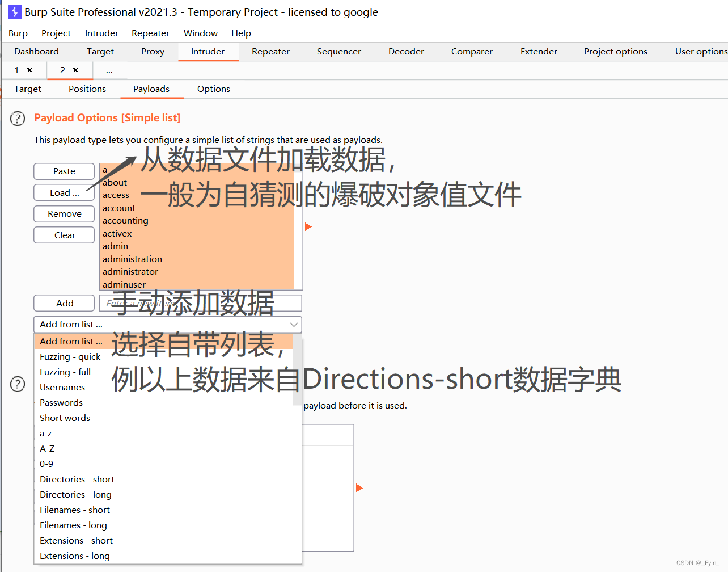This screenshot has width=728, height=572.
Task: Select payload item 'about'
Action: (197, 183)
